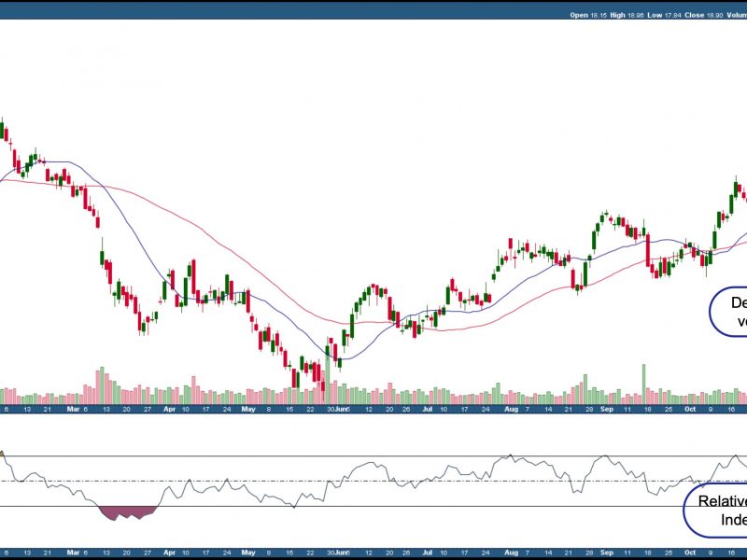Screen dimensions: 747x560
Task: Select "Sep" on the price chart date axis
Action: [606, 409]
